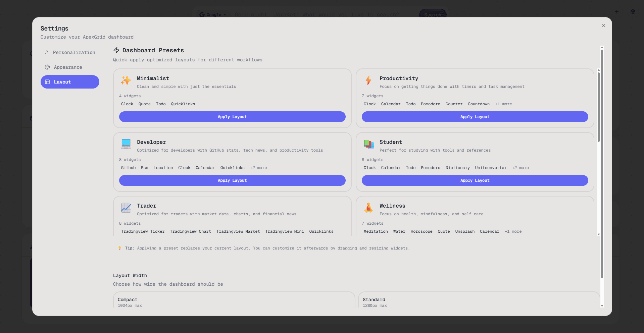This screenshot has height=333, width=644.
Task: Click the Wellness meditation icon
Action: pos(368,208)
